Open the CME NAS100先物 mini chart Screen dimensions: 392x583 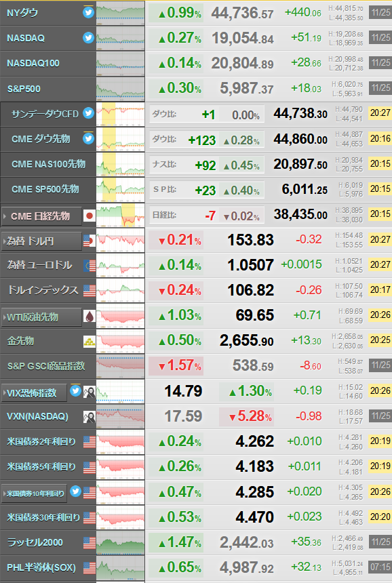(x=121, y=164)
